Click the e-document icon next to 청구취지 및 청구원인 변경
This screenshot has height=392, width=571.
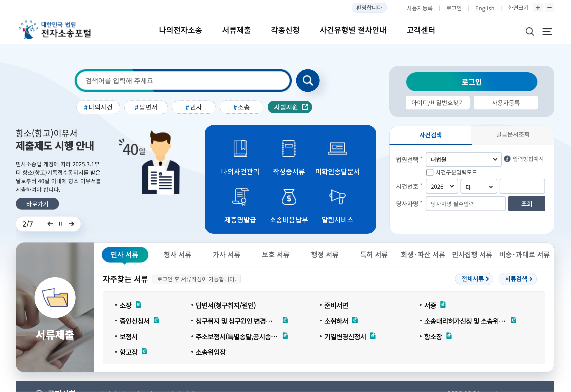click(285, 320)
